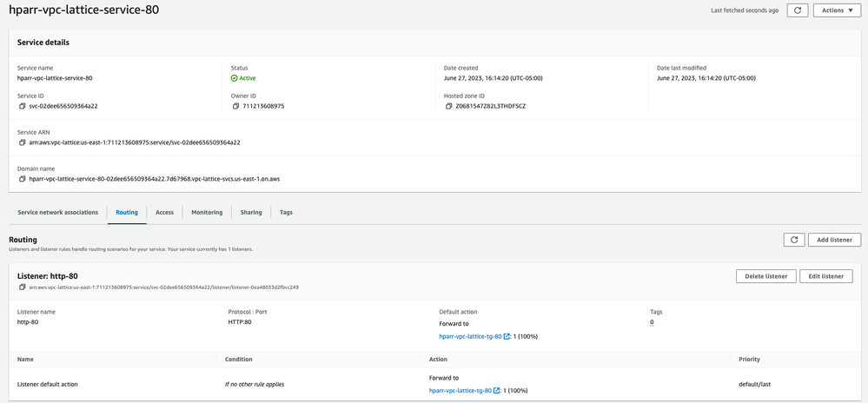Copy the Service ID value
This screenshot has height=403, width=868.
click(x=23, y=106)
